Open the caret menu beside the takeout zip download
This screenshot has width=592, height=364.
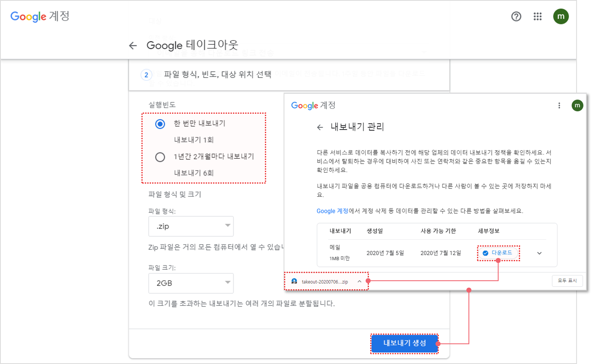coord(359,282)
